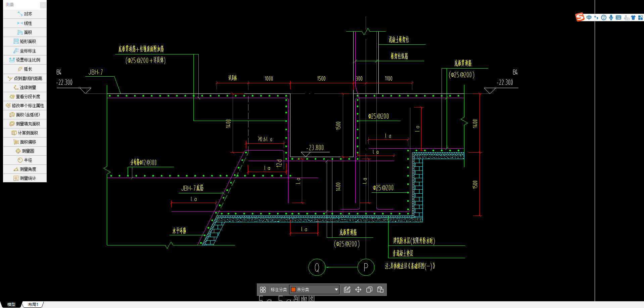The image size is (644, 308).
Task: Open the 坐标标注 coordinate annotation tool
Action: tap(25, 51)
